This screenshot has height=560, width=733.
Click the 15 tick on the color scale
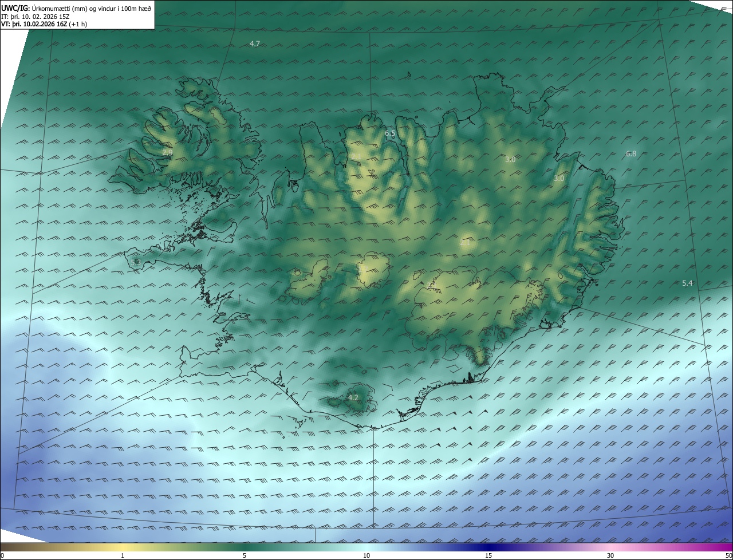tap(488, 555)
